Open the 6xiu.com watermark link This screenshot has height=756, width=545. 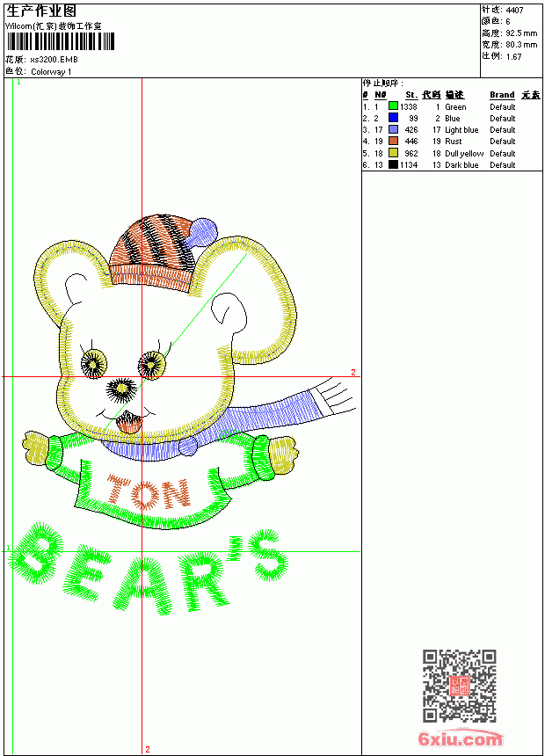click(460, 738)
